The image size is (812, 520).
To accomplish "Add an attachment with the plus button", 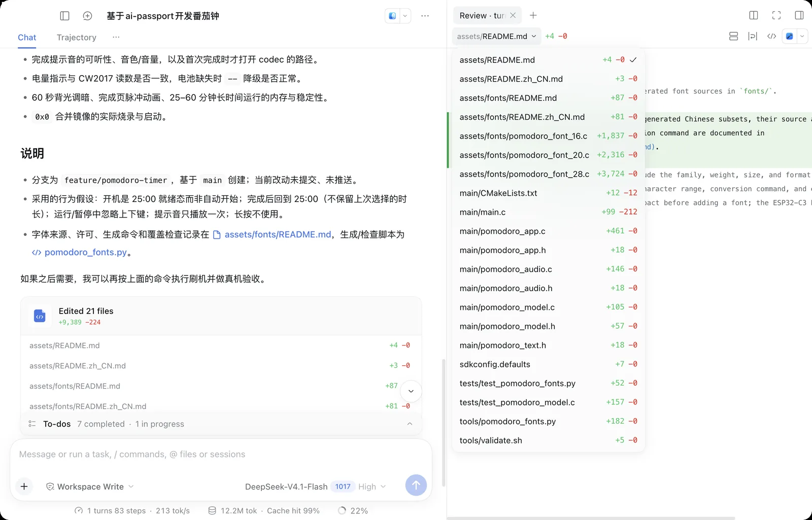I will click(x=24, y=487).
